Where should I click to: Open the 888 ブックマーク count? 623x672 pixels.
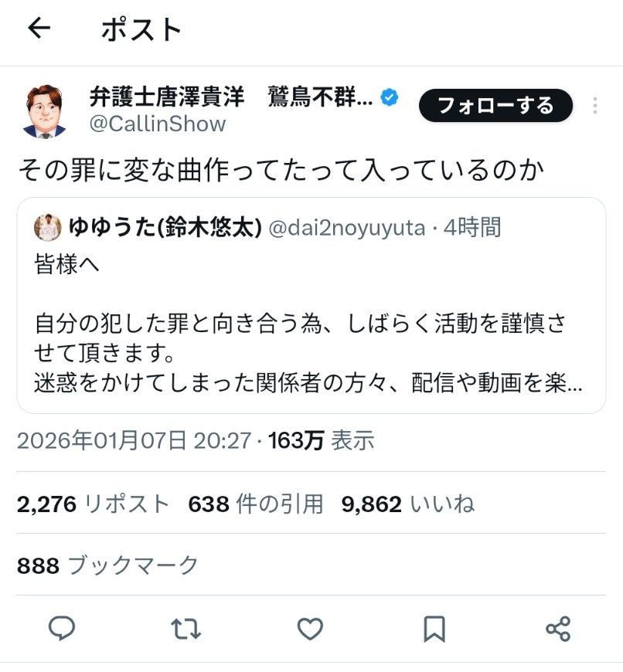tap(108, 565)
